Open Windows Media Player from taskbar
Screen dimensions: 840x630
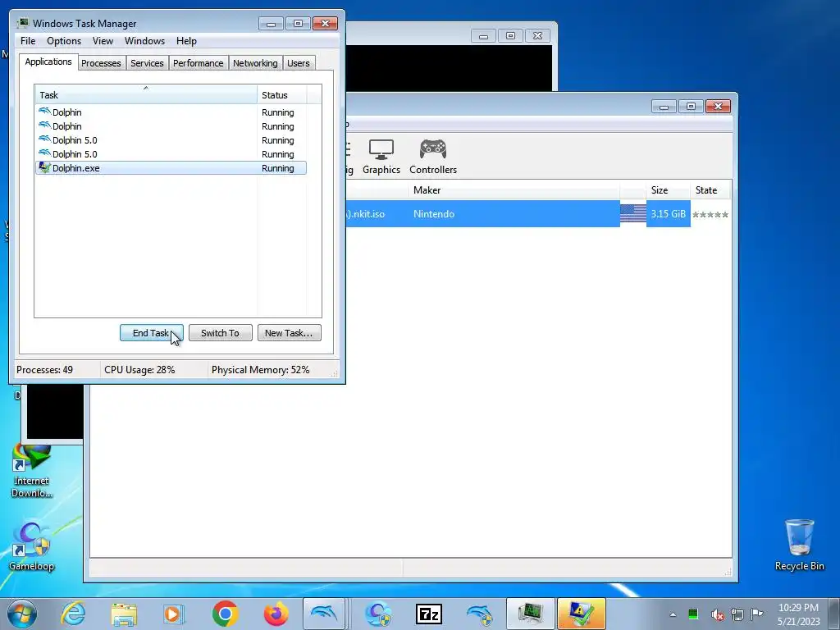173,614
